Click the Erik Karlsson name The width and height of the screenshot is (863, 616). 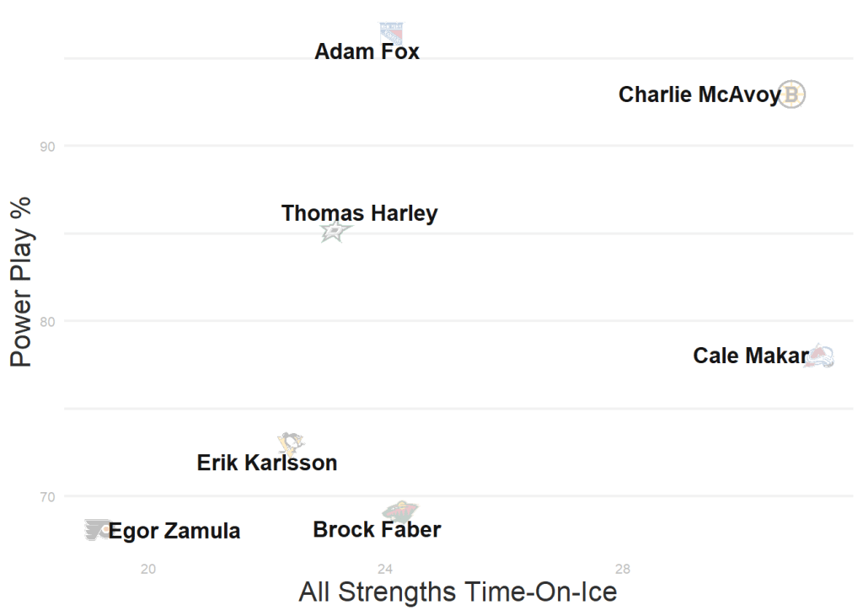[x=267, y=463]
